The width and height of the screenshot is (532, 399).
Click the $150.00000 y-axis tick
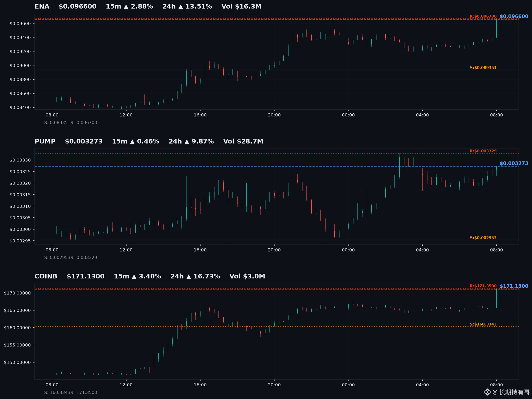[17, 363]
